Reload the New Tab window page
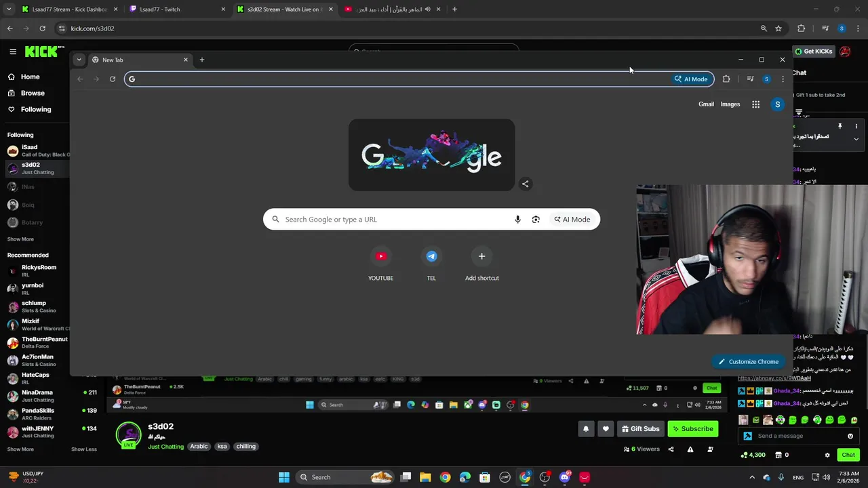Screen dimensions: 868x488 [113, 79]
